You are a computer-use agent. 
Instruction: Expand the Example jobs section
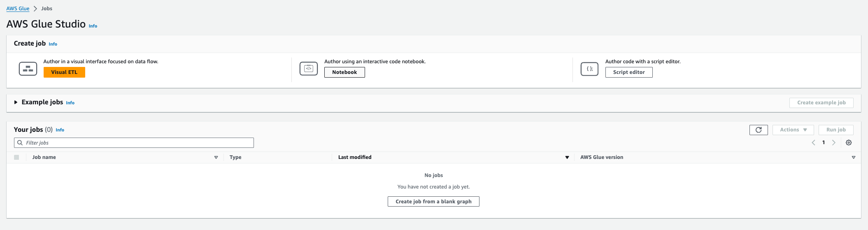(16, 102)
